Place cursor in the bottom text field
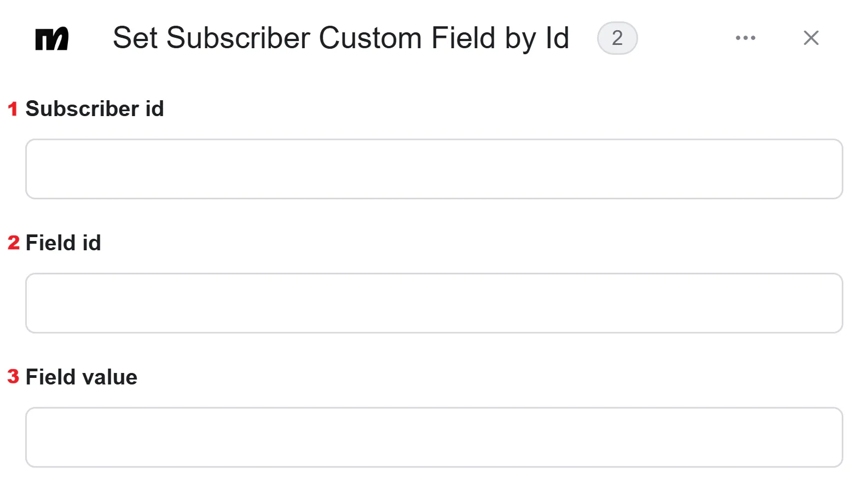 434,437
